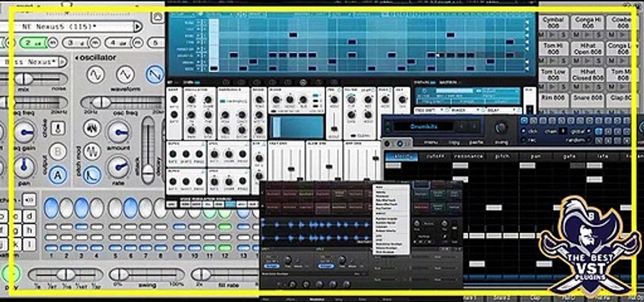Toggle step pad 6 in the step sequencer
The height and width of the screenshot is (302, 644).
[x=130, y=208]
